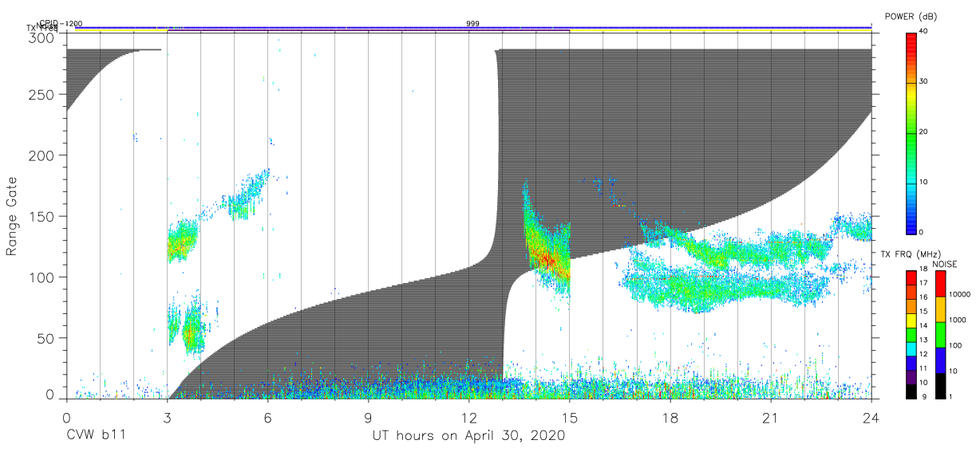This screenshot has width=980, height=452.
Task: Click the NOISE legend title
Action: pos(946,264)
